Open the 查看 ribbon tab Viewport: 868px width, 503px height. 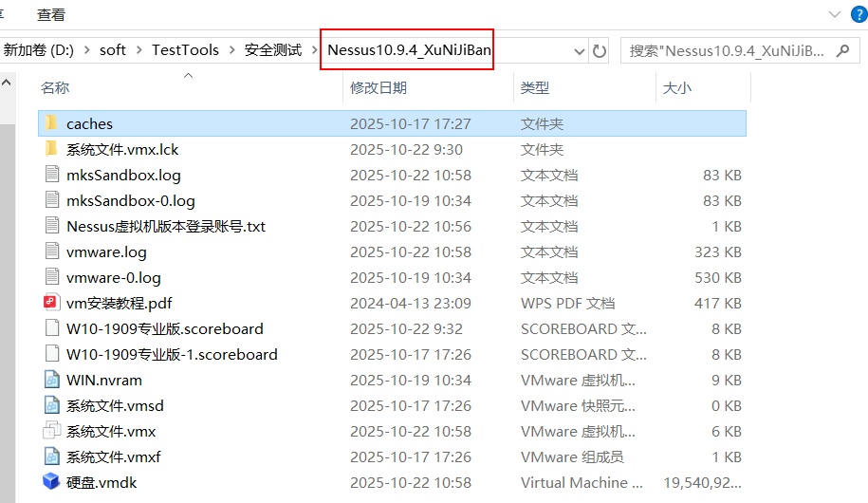click(51, 15)
